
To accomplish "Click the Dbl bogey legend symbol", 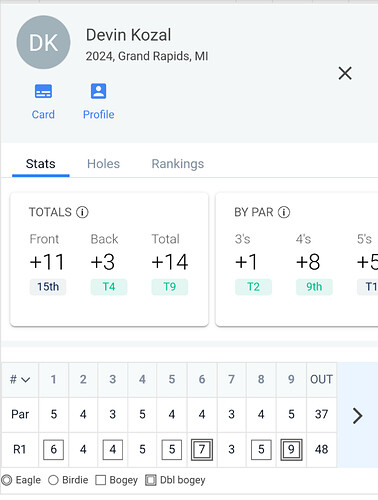I will click(x=151, y=480).
